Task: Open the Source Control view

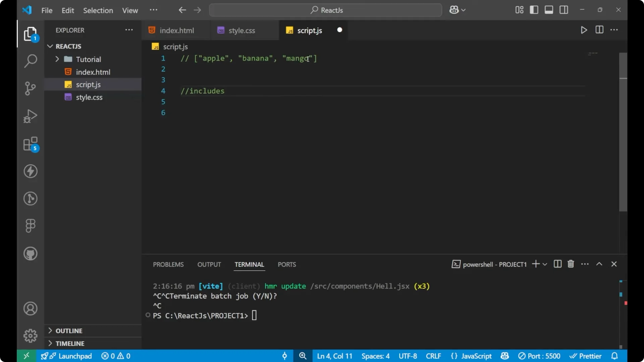Action: click(x=30, y=88)
